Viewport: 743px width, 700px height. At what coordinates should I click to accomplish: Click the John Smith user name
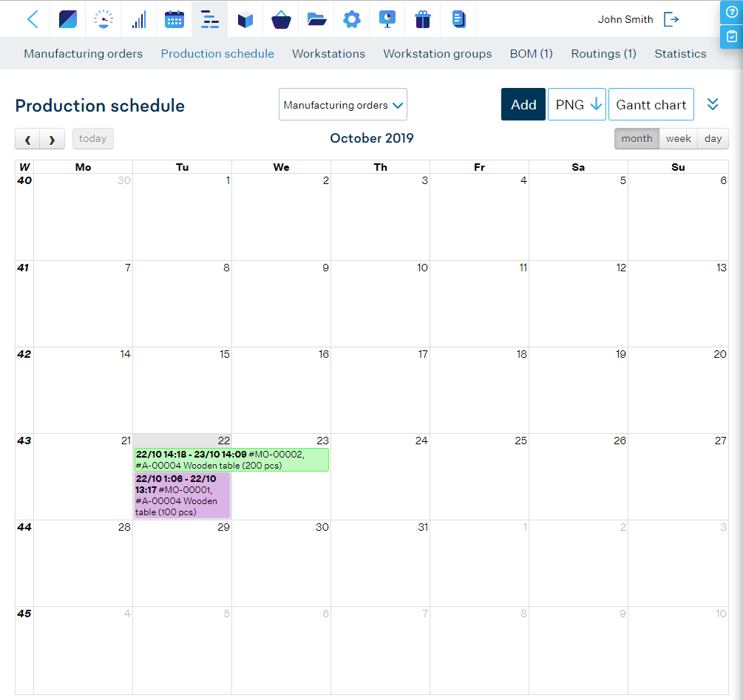click(625, 19)
